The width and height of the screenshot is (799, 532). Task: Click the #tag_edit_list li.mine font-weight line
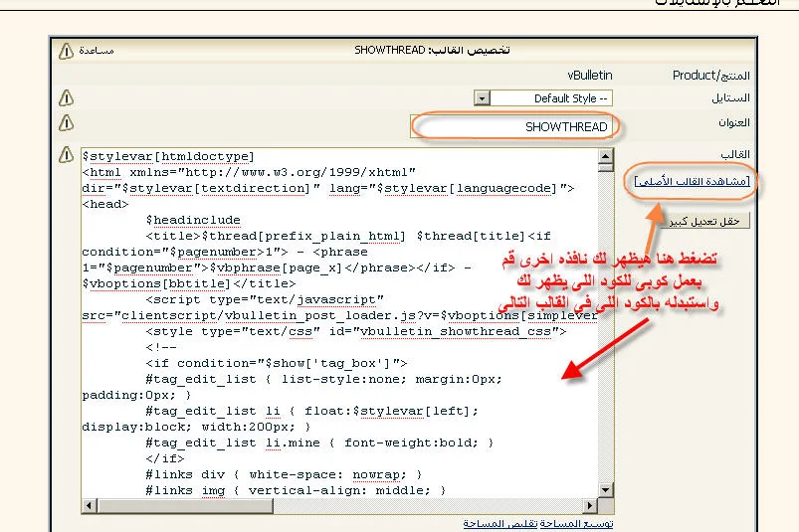click(x=319, y=443)
